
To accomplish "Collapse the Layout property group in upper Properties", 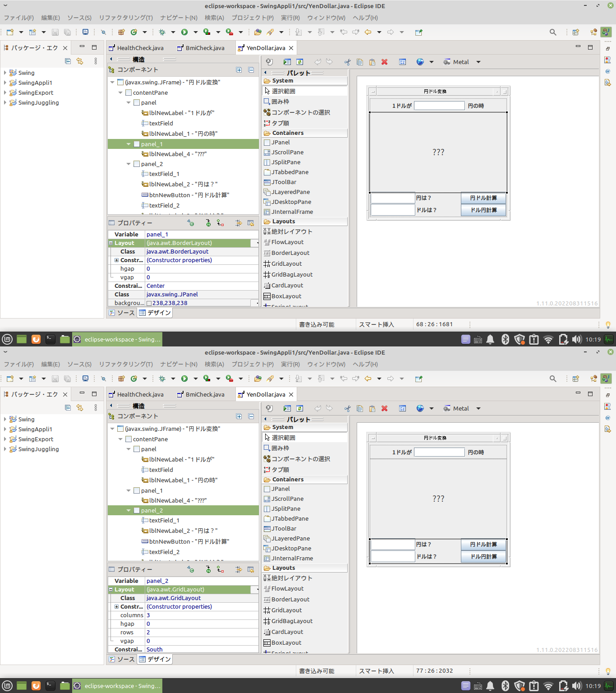I will (111, 243).
